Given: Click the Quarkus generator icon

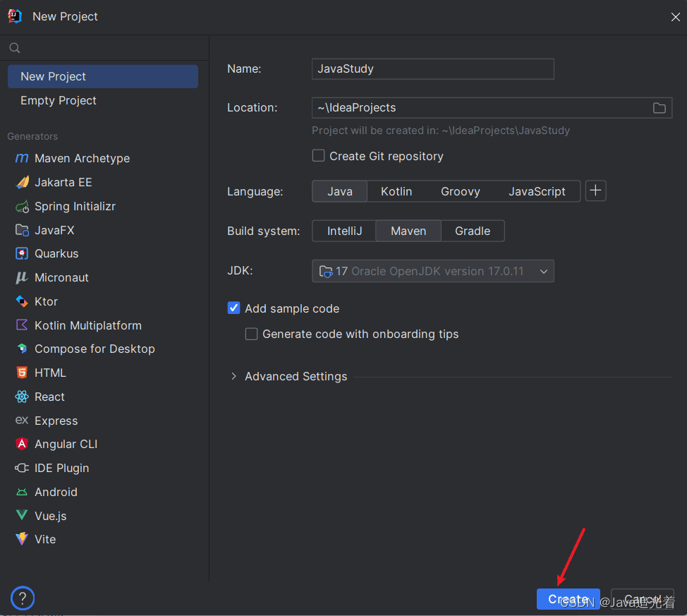Looking at the screenshot, I should [22, 253].
